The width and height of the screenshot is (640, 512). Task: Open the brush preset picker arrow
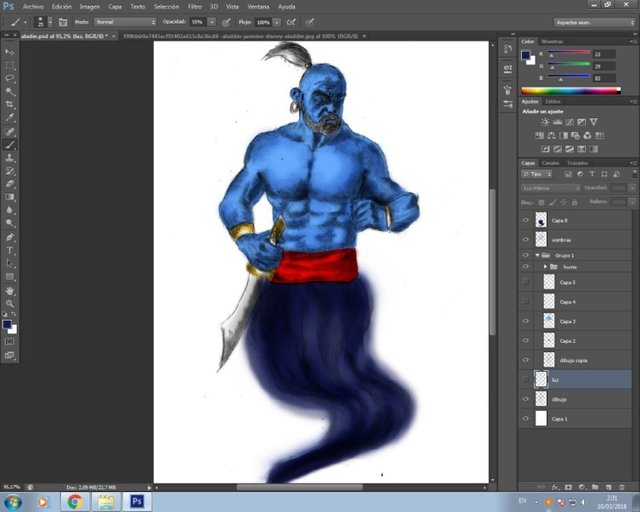pyautogui.click(x=50, y=22)
